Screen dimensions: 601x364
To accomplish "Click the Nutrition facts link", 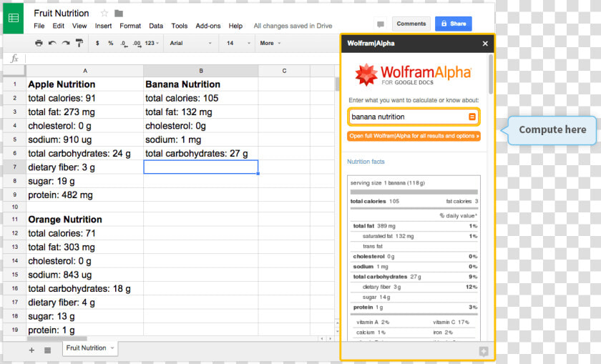I will coord(366,162).
